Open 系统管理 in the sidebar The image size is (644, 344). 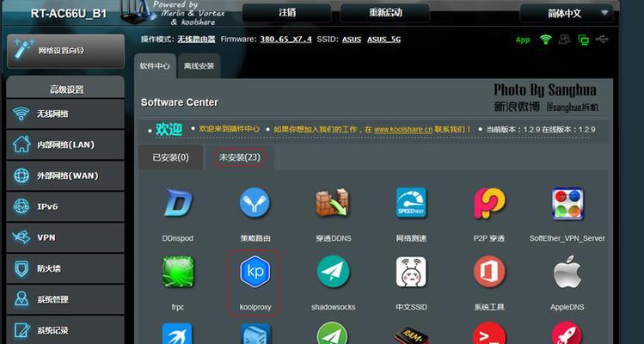click(65, 299)
